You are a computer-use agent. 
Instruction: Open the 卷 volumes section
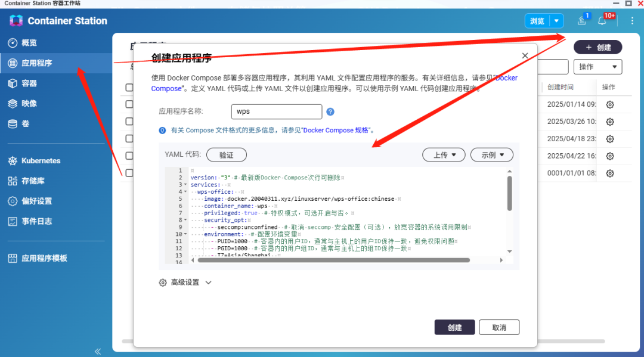(x=26, y=123)
